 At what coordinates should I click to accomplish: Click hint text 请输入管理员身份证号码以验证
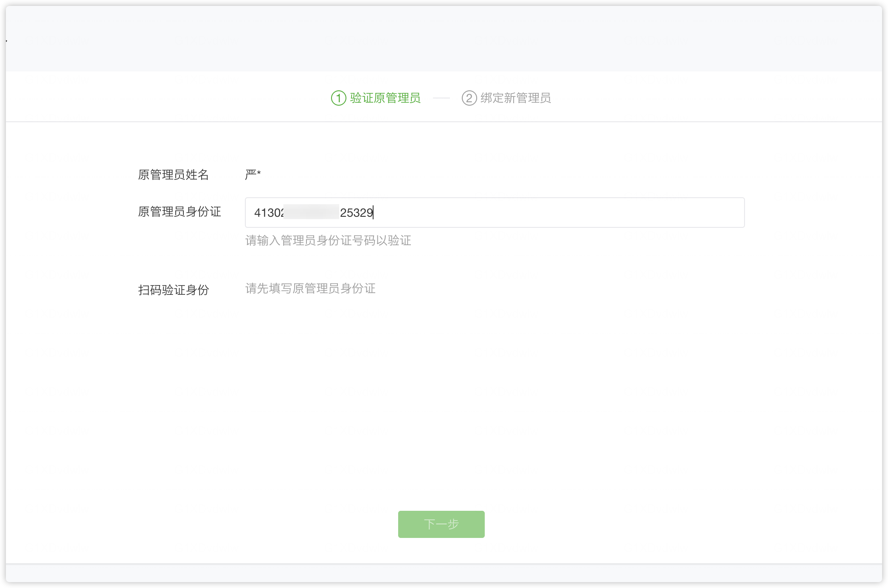tap(328, 241)
